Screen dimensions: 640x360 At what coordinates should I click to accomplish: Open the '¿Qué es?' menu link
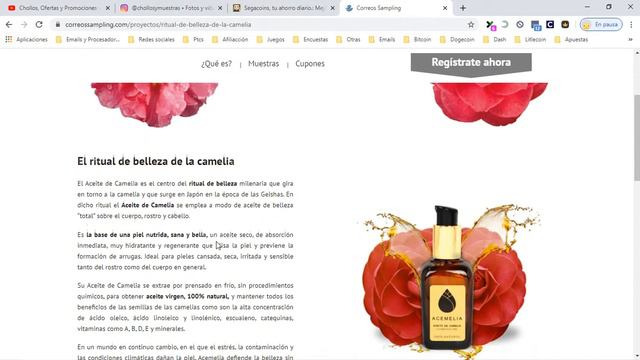pyautogui.click(x=216, y=64)
